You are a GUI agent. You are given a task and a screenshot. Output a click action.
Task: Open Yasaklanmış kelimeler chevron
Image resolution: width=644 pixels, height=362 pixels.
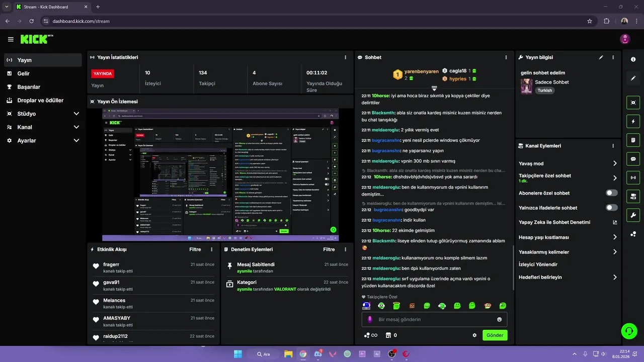click(615, 252)
